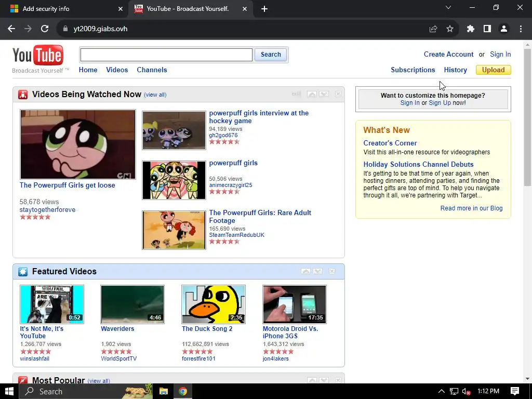This screenshot has width=532, height=399.
Task: Open view all for Videos Being Watched Now
Action: tap(155, 95)
